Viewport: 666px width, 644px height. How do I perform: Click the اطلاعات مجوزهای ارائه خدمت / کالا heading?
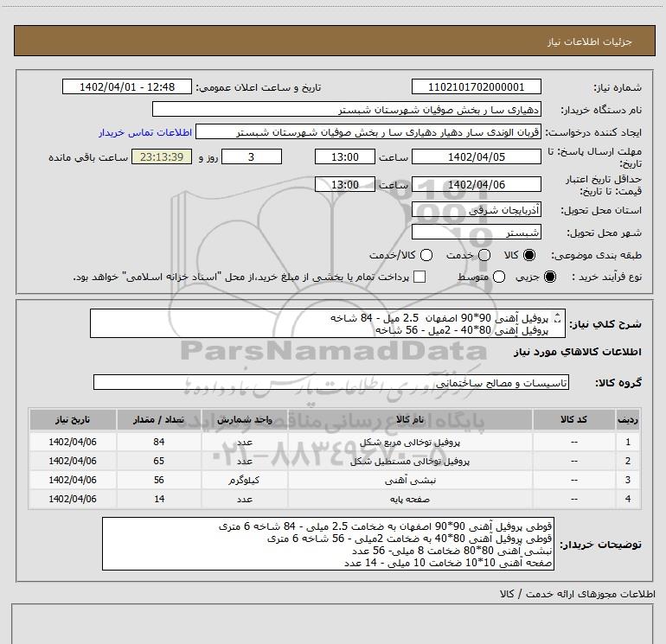[x=577, y=594]
